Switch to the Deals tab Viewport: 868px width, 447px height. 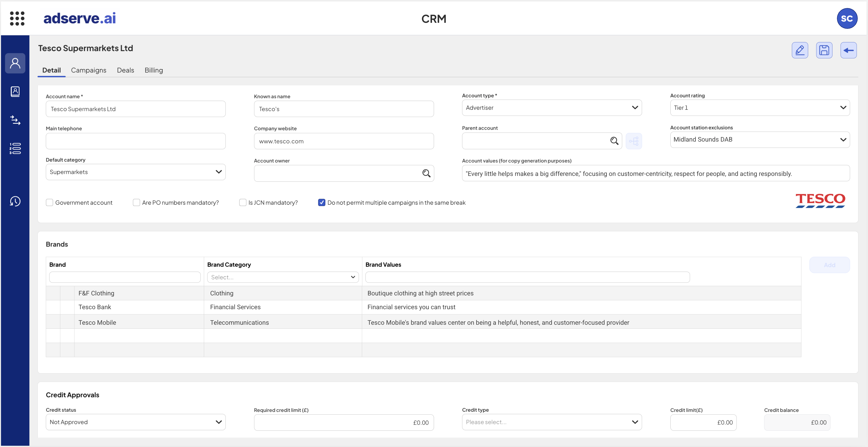pyautogui.click(x=125, y=70)
